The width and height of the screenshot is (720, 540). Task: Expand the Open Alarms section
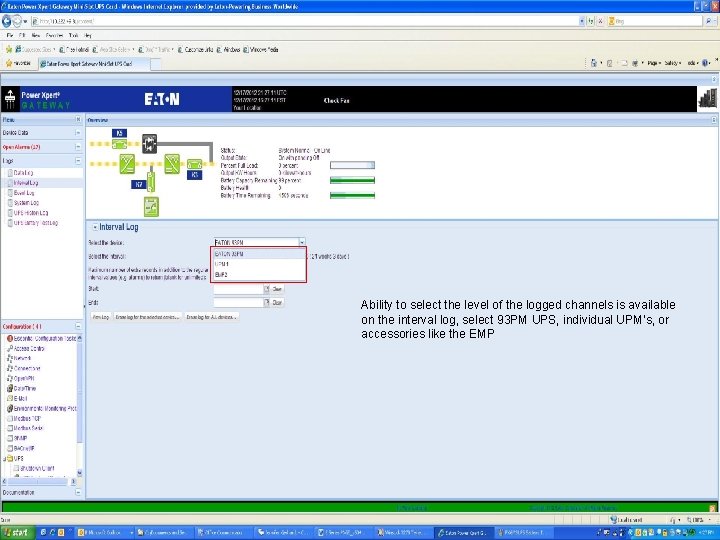(x=78, y=147)
